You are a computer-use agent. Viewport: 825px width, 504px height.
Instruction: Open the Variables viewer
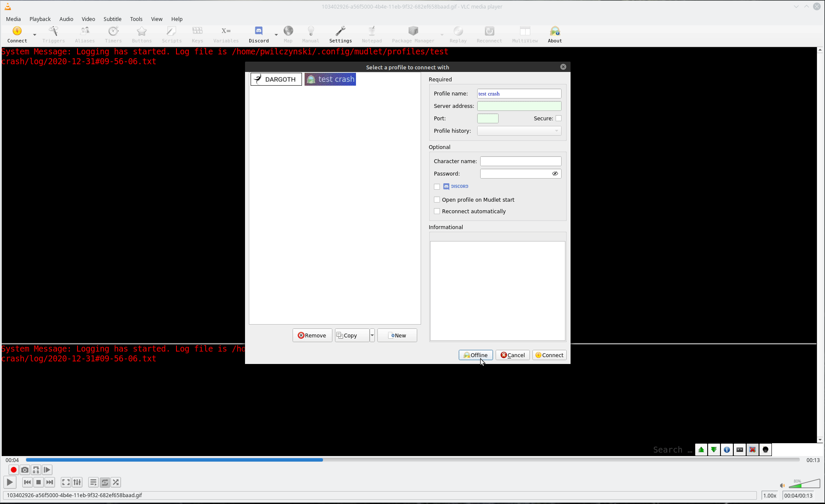(226, 34)
